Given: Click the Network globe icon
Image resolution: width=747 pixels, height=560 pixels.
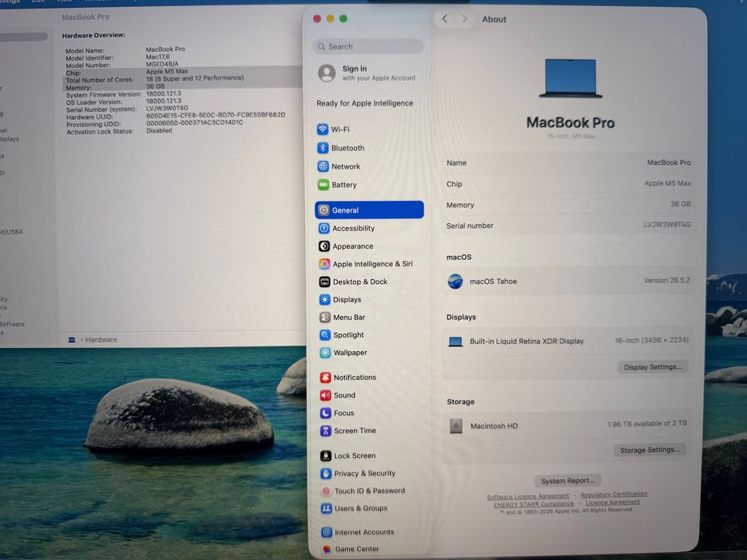Looking at the screenshot, I should pyautogui.click(x=323, y=166).
